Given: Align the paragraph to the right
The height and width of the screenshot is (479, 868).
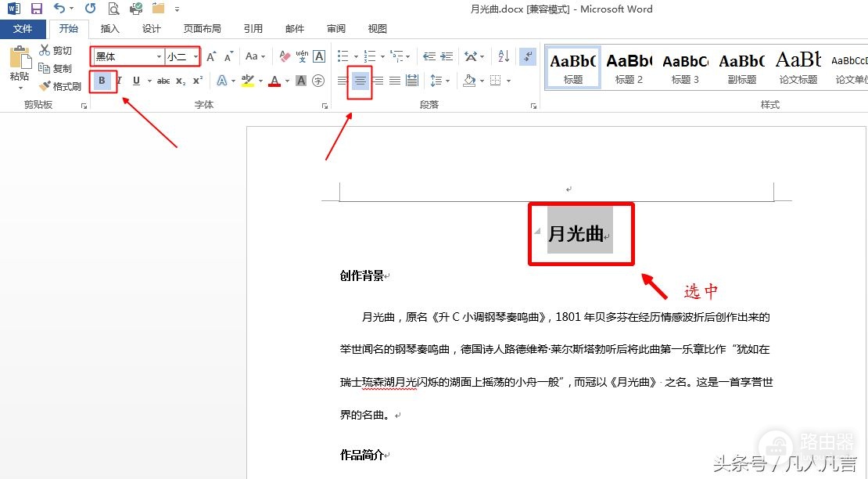Looking at the screenshot, I should pyautogui.click(x=378, y=81).
